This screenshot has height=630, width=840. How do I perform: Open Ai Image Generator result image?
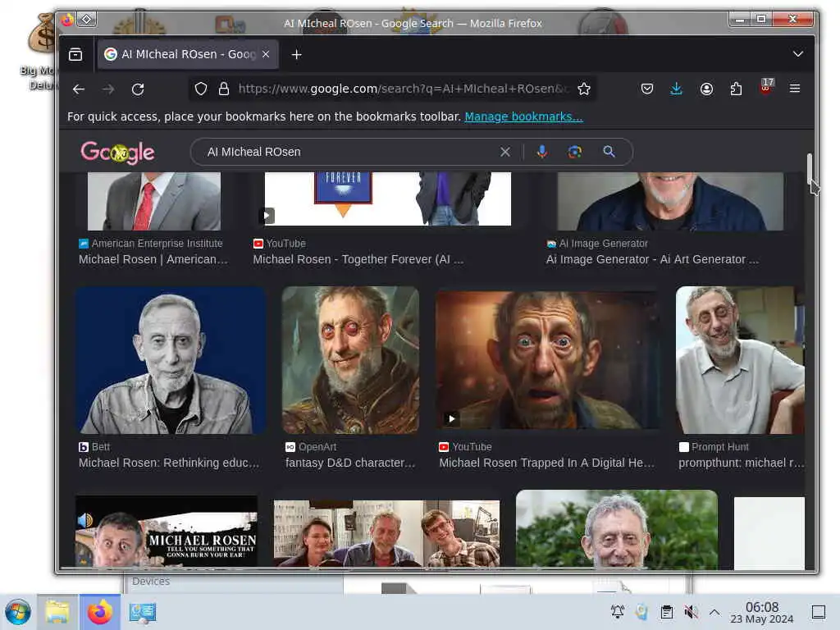click(x=670, y=201)
